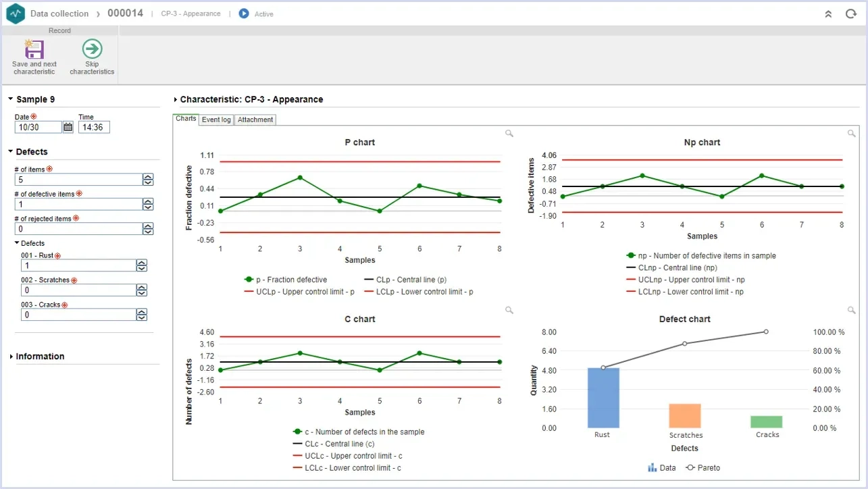The height and width of the screenshot is (489, 868).
Task: Click the Skip characteristics arrow icon
Action: click(x=92, y=49)
